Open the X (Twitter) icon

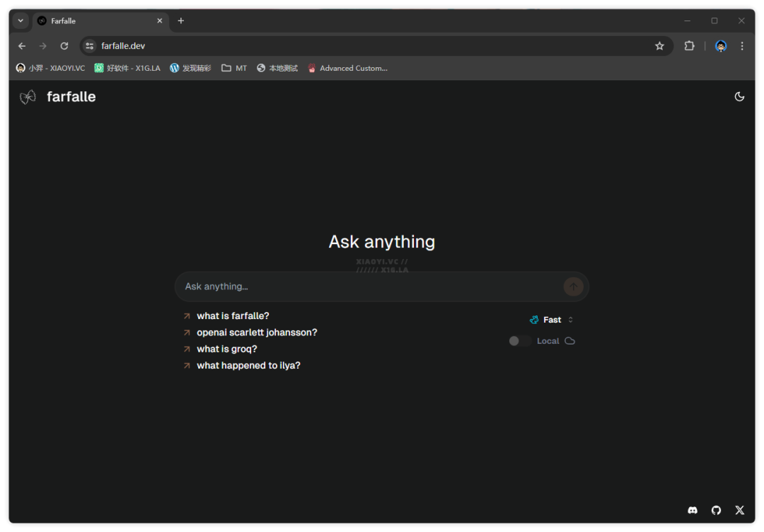click(x=739, y=510)
